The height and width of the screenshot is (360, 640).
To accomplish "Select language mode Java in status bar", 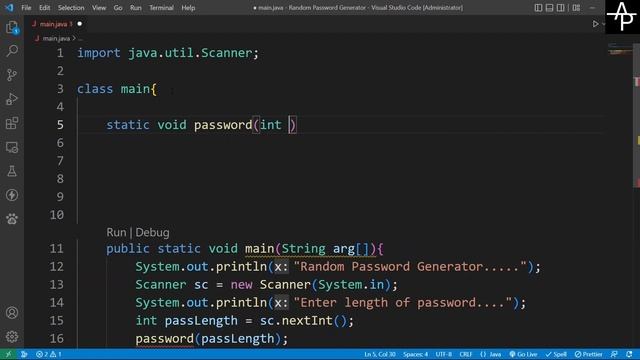I will tap(491, 354).
